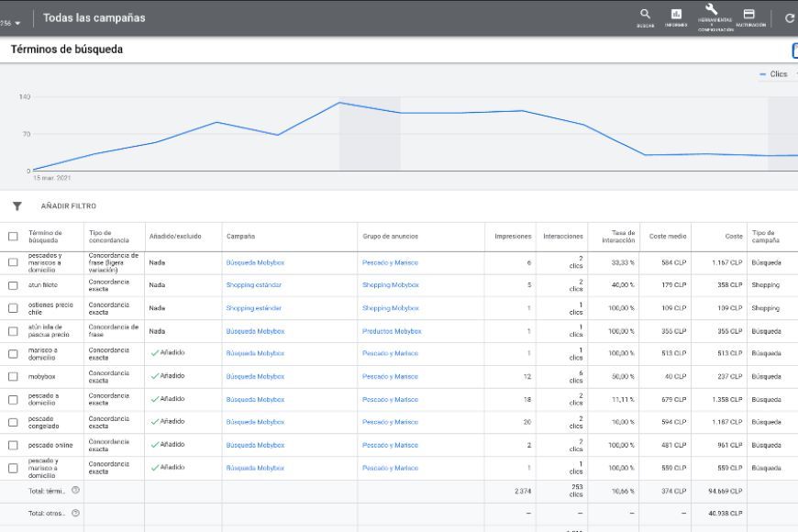The image size is (798, 532).
Task: Click the 40.938 CLP other terms cost
Action: pyautogui.click(x=726, y=514)
